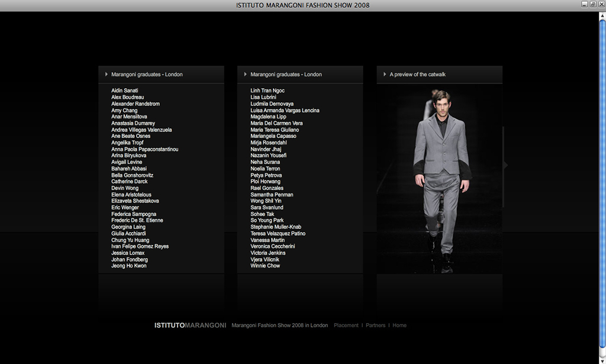Choose Teresa Velazquez Patino
The image size is (606, 364).
278,233
